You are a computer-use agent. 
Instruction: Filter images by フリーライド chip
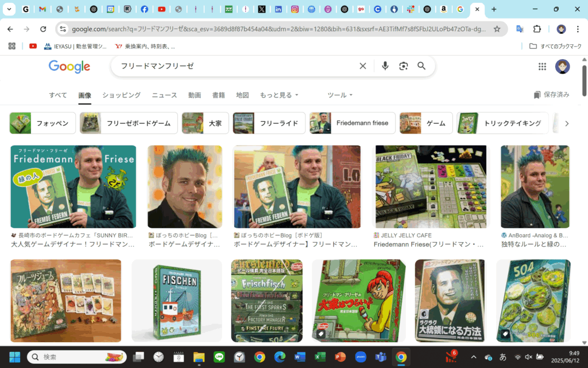pyautogui.click(x=269, y=123)
